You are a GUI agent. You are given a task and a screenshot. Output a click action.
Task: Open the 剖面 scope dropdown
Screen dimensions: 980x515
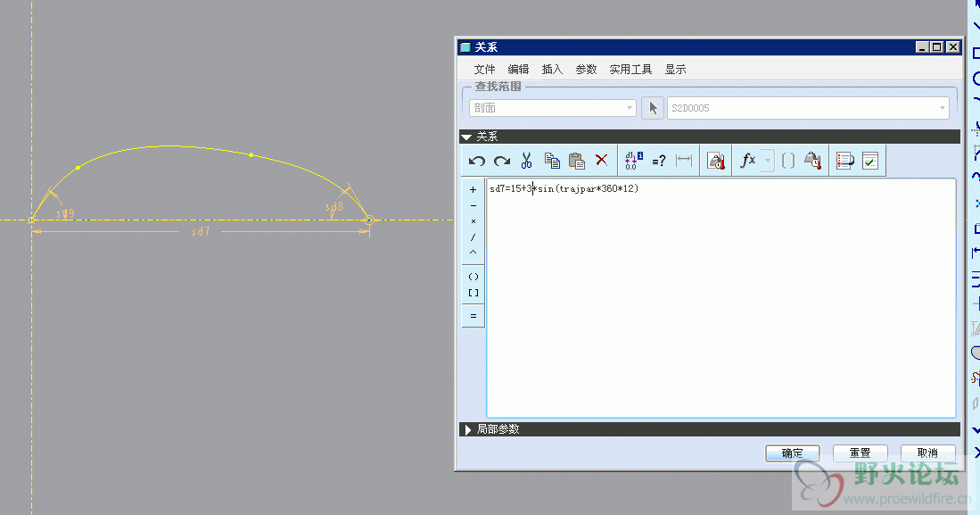[x=553, y=108]
